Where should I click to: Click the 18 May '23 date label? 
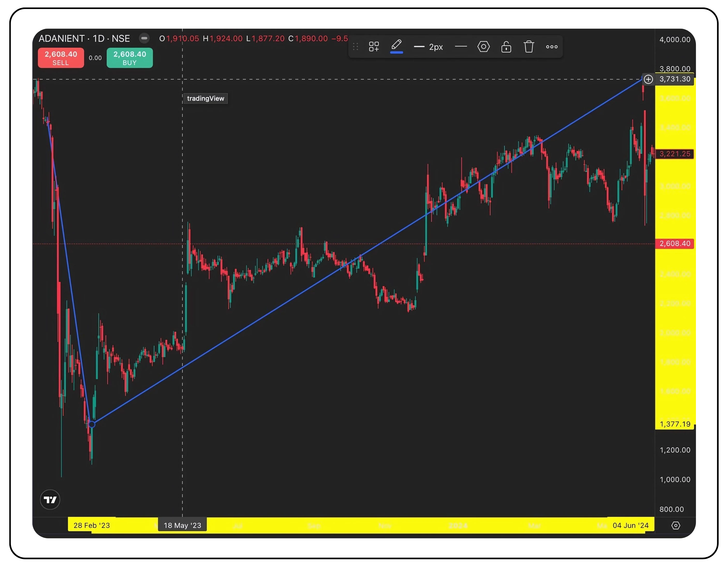[x=182, y=525]
